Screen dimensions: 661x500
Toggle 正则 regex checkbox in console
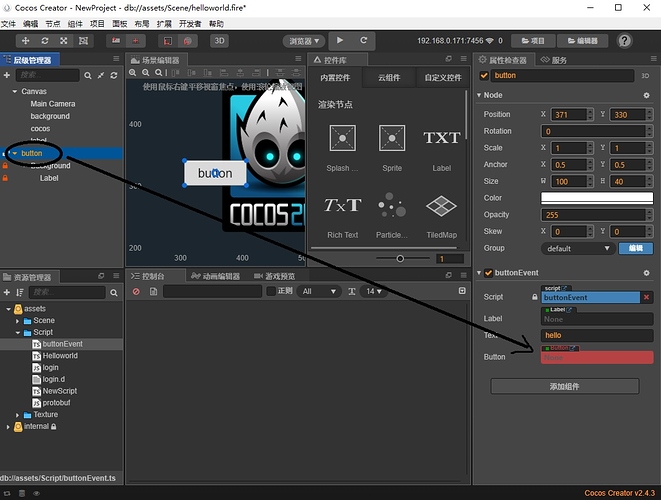271,291
